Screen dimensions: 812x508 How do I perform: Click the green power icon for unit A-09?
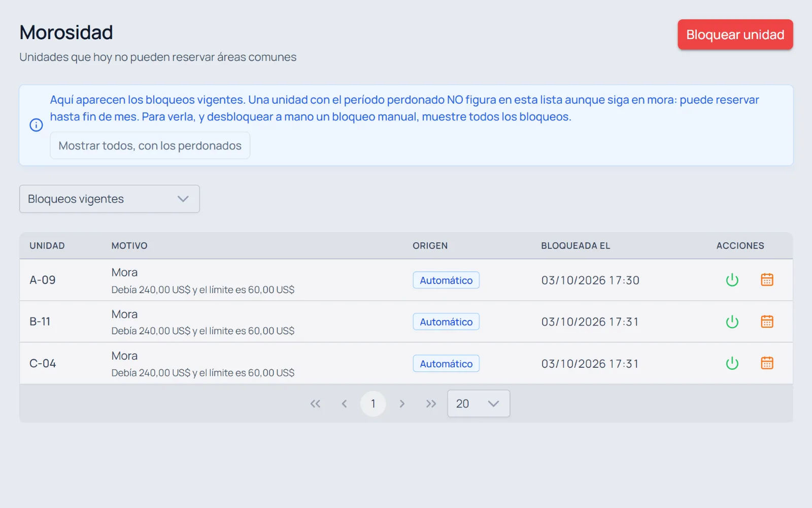732,280
